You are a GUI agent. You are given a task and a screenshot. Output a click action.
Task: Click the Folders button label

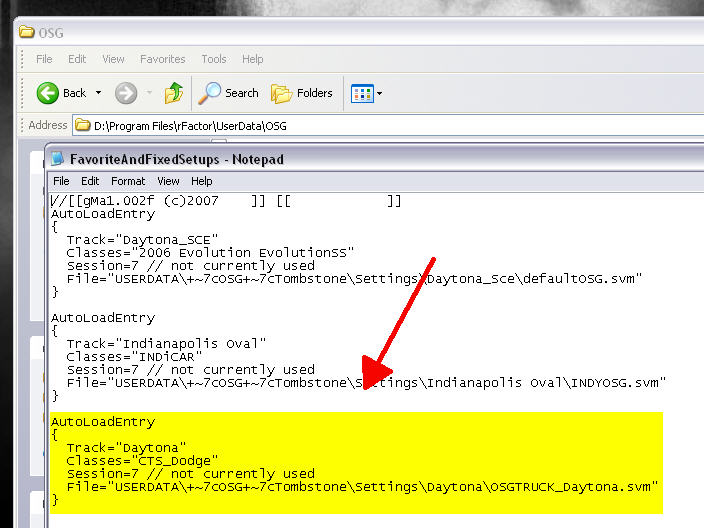click(x=315, y=93)
